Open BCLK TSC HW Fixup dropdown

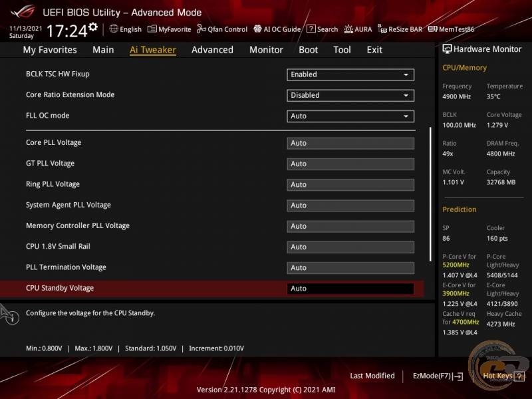pyautogui.click(x=350, y=74)
